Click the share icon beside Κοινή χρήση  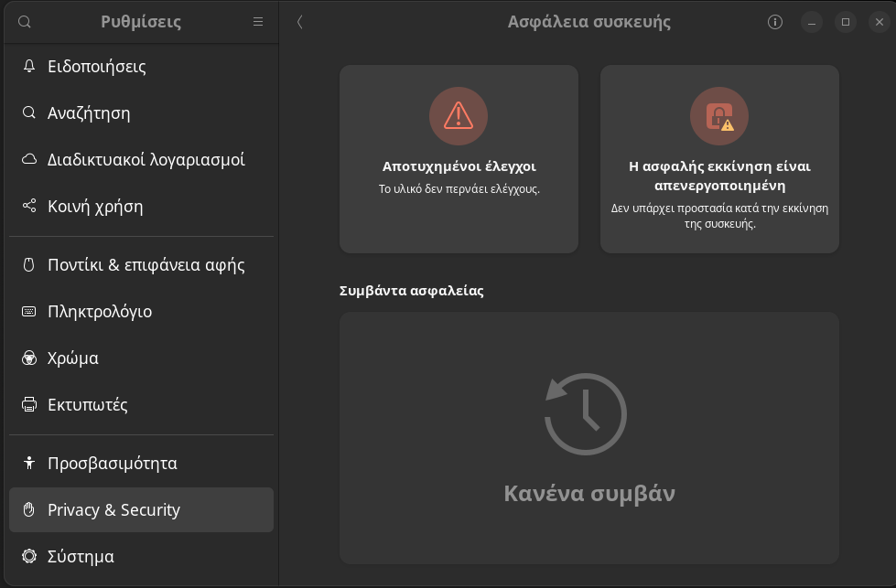pos(28,206)
